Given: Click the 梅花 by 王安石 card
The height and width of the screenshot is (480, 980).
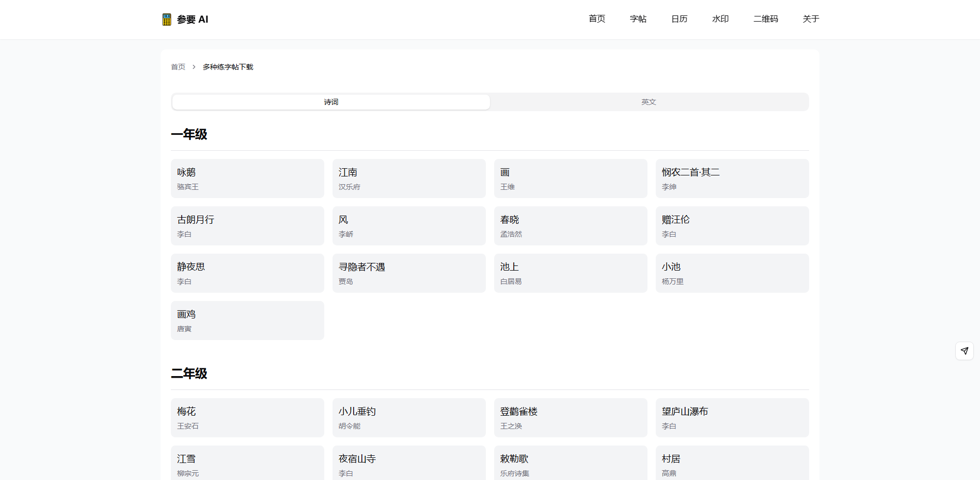Looking at the screenshot, I should click(x=247, y=417).
